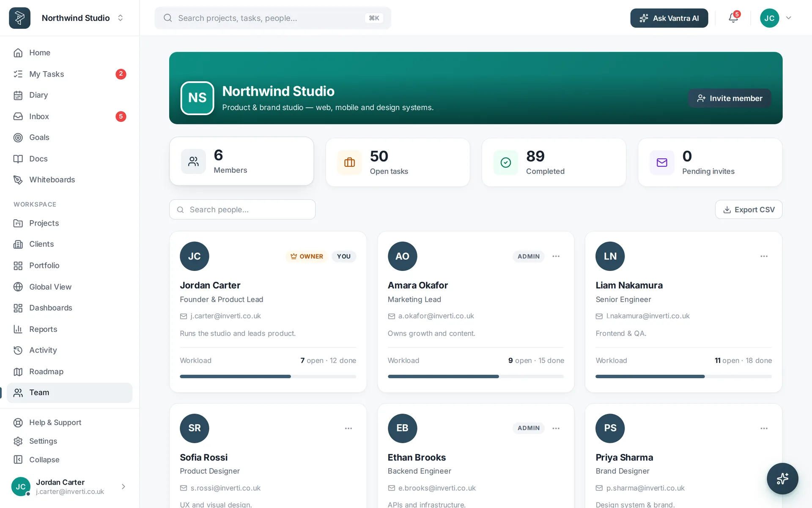Screen dimensions: 812x508
Task: Select the Team menu item
Action: point(70,393)
